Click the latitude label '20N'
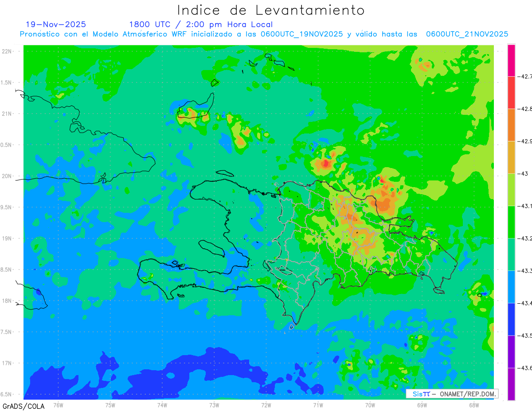Screen dimensions: 532x411 click(x=7, y=176)
